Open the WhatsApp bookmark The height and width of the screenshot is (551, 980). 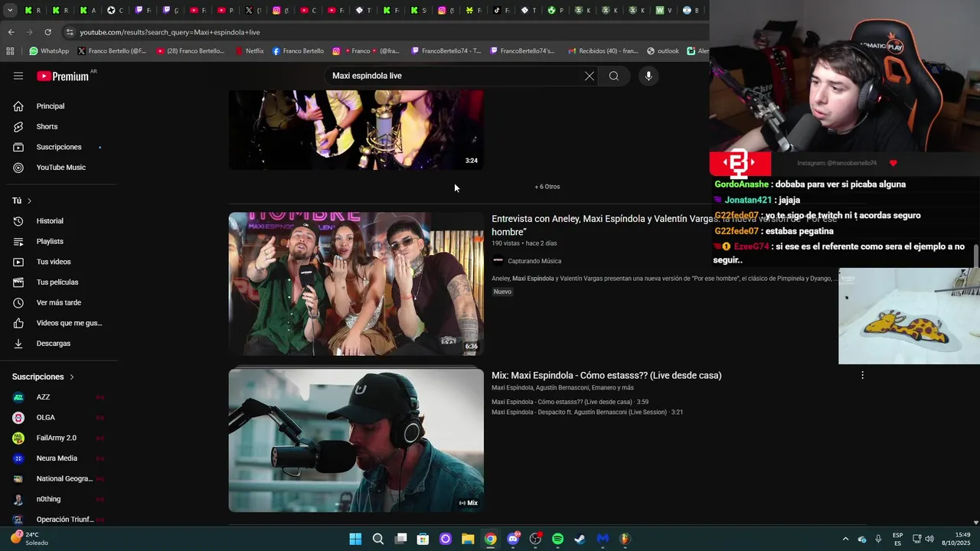[x=49, y=51]
